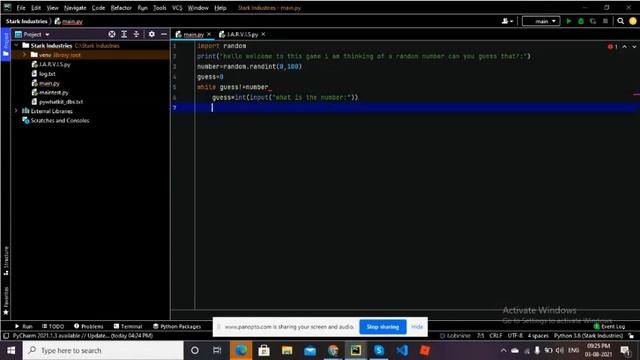The image size is (640, 360).
Task: Hide the Project panel with minus icon
Action: point(164,34)
